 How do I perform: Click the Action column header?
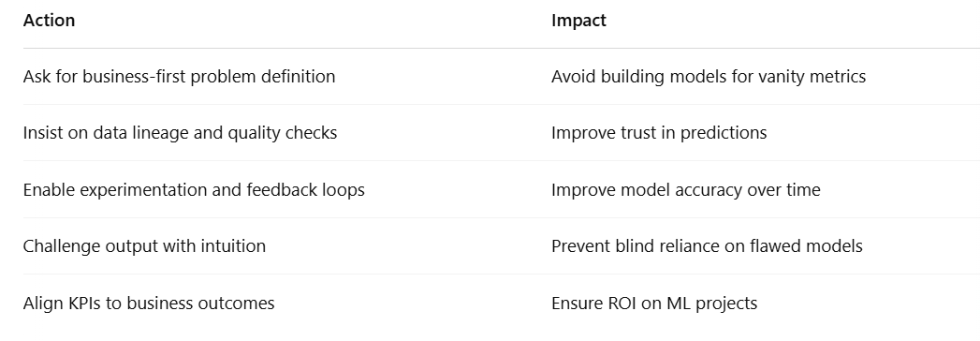click(x=49, y=21)
